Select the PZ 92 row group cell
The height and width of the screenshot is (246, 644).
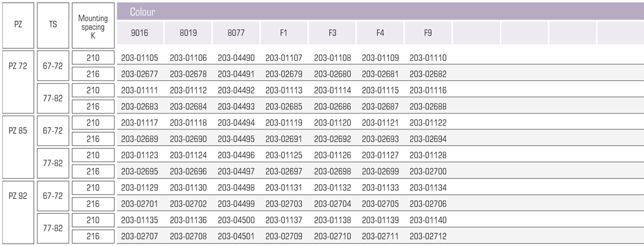18,212
